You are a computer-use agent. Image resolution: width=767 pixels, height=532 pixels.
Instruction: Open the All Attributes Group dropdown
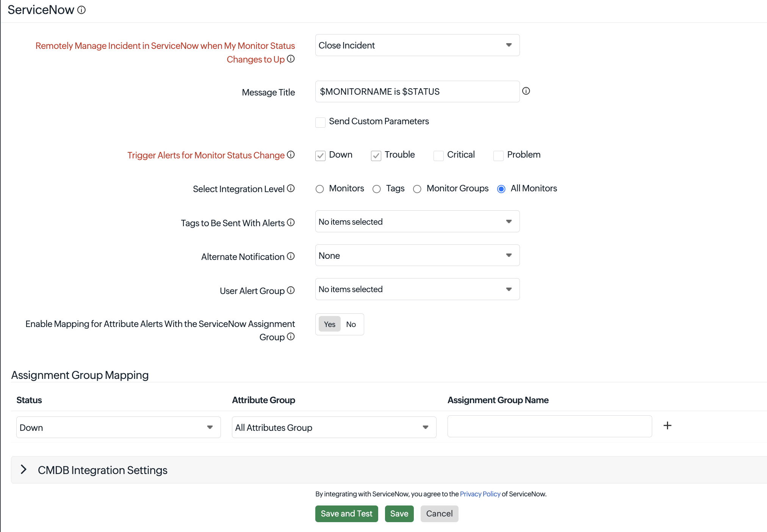point(334,427)
